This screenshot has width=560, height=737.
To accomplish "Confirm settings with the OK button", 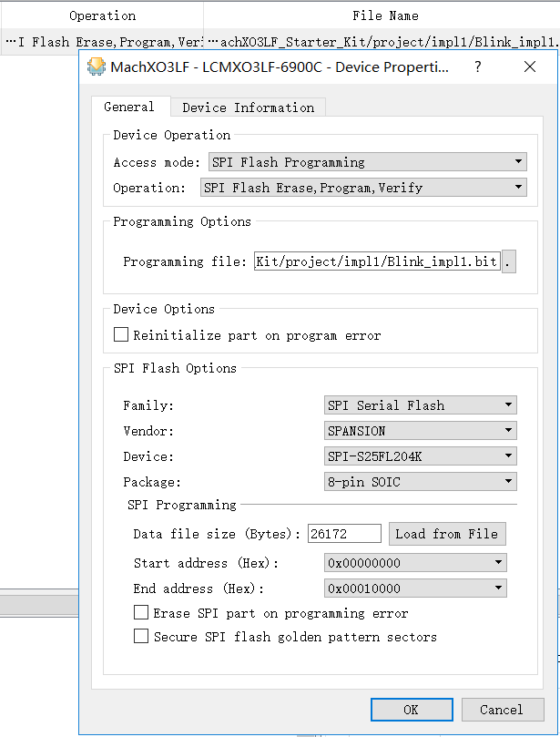I will pos(412,709).
